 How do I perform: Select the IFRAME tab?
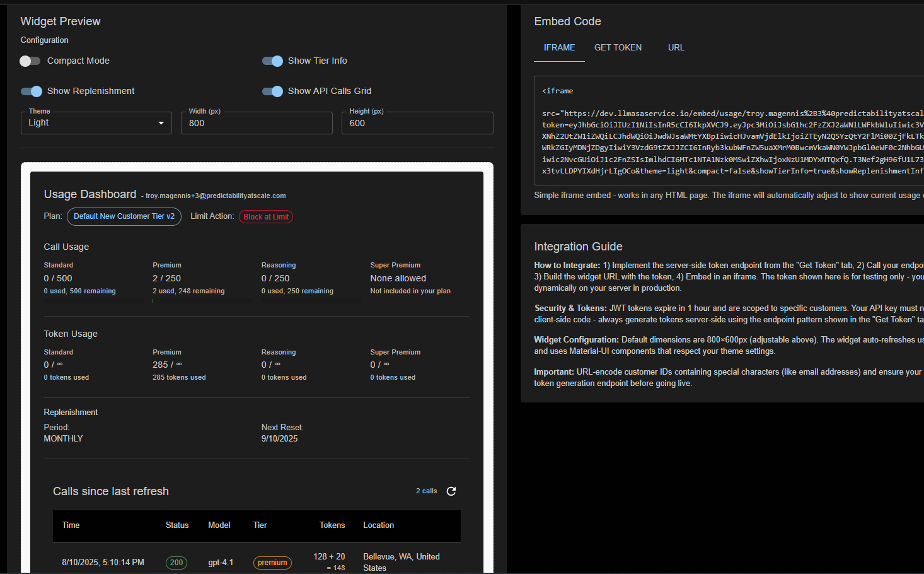[x=559, y=48]
